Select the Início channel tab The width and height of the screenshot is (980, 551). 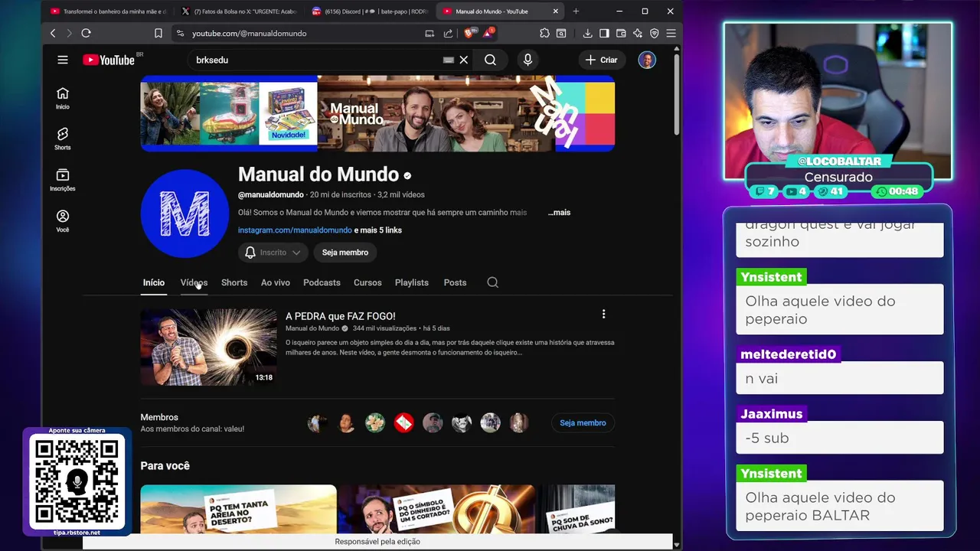click(154, 282)
